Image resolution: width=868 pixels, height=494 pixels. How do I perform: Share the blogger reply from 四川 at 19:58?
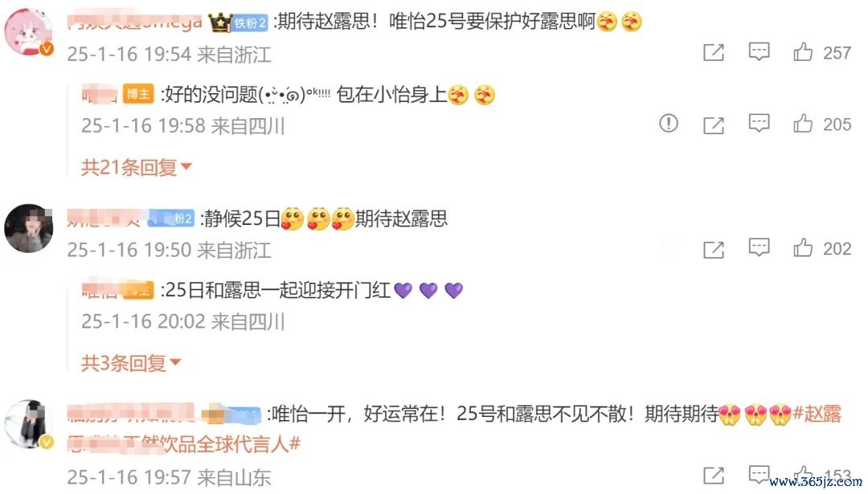[714, 125]
